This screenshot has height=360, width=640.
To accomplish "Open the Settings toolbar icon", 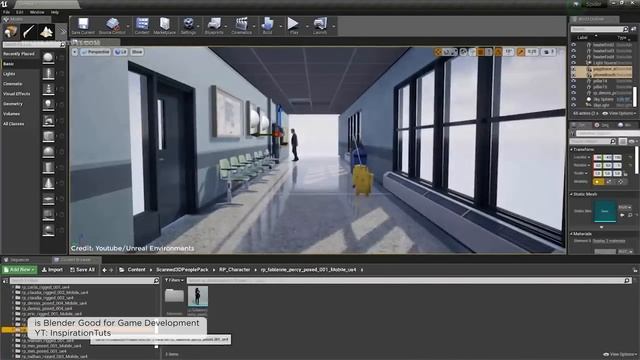I will pos(189,24).
